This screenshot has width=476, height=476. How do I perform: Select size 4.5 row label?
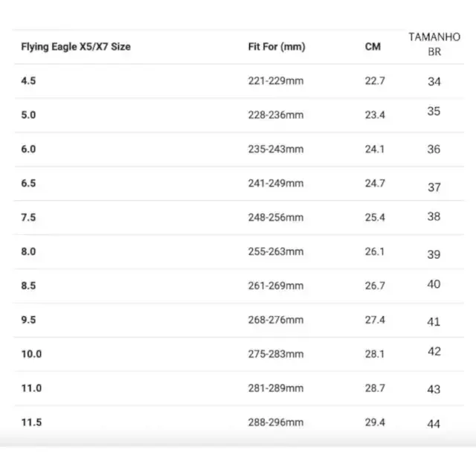28,81
